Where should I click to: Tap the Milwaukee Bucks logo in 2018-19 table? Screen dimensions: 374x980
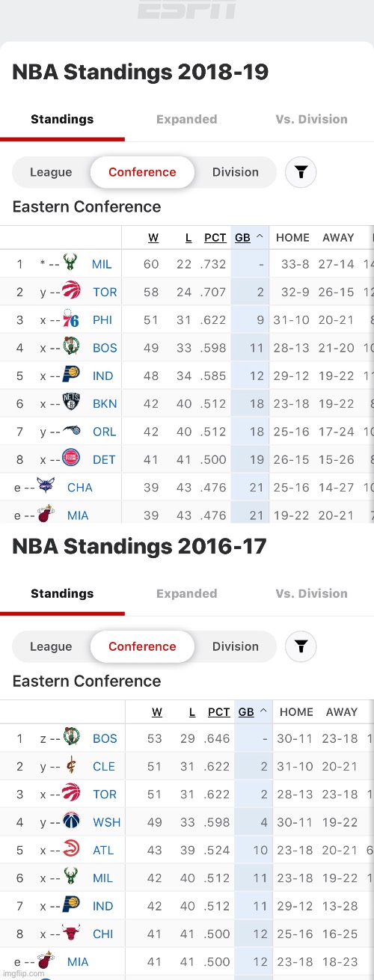pyautogui.click(x=70, y=264)
